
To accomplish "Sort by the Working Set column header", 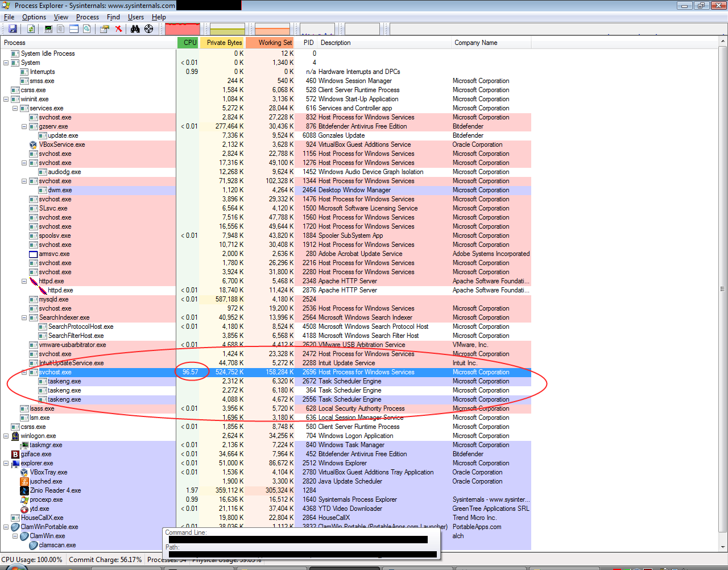I will [x=269, y=43].
